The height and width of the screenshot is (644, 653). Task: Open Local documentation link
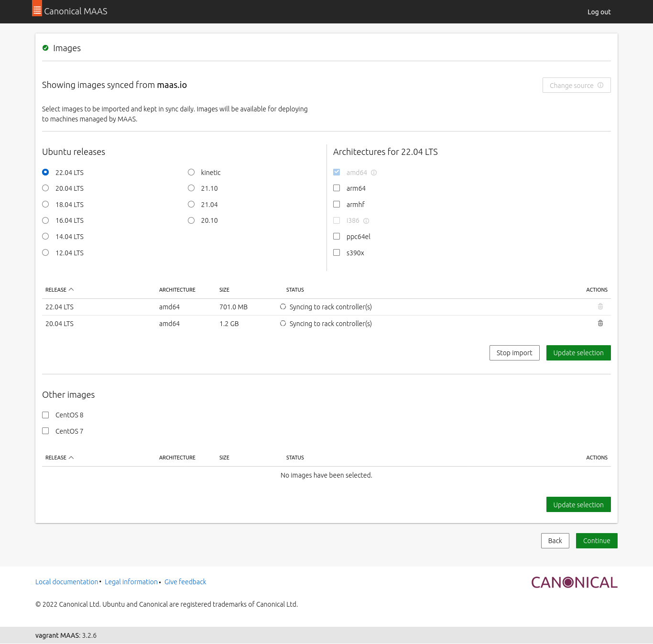point(66,582)
